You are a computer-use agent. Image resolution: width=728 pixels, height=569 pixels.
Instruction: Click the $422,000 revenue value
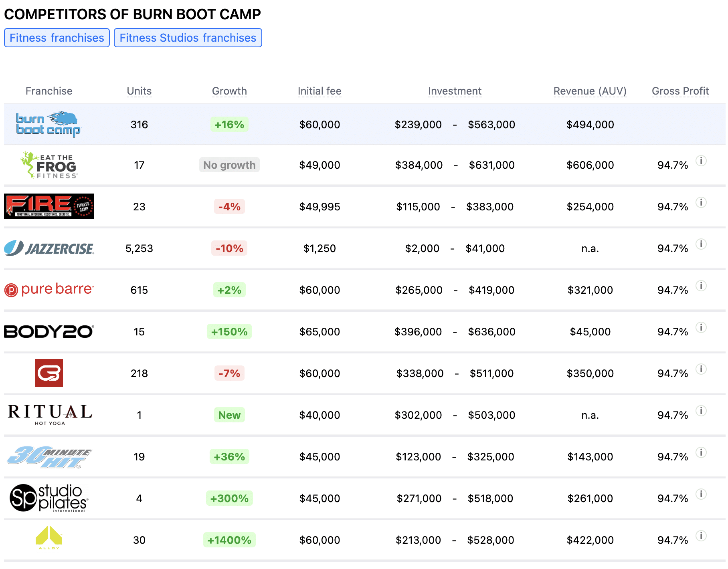pos(590,540)
